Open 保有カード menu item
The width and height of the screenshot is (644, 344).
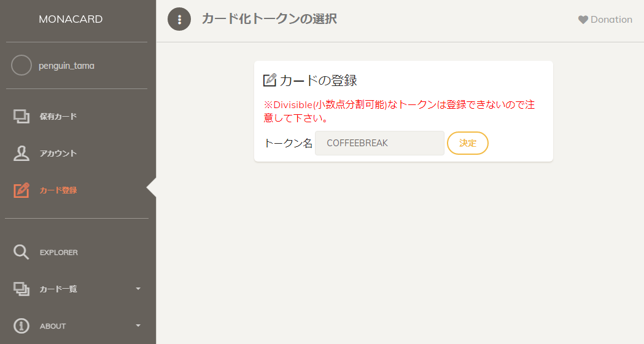coord(58,116)
